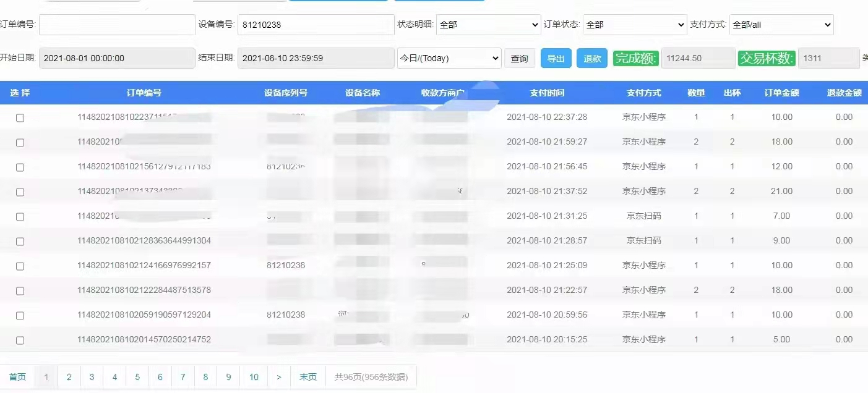The width and height of the screenshot is (868, 393).
Task: Open the 支付方式 全部/all dropdown
Action: [781, 25]
